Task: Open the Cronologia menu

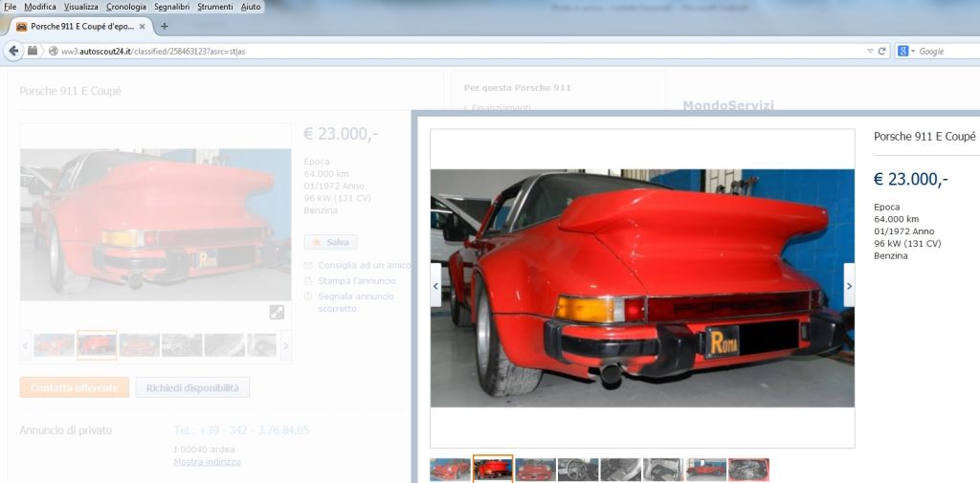Action: point(125,7)
